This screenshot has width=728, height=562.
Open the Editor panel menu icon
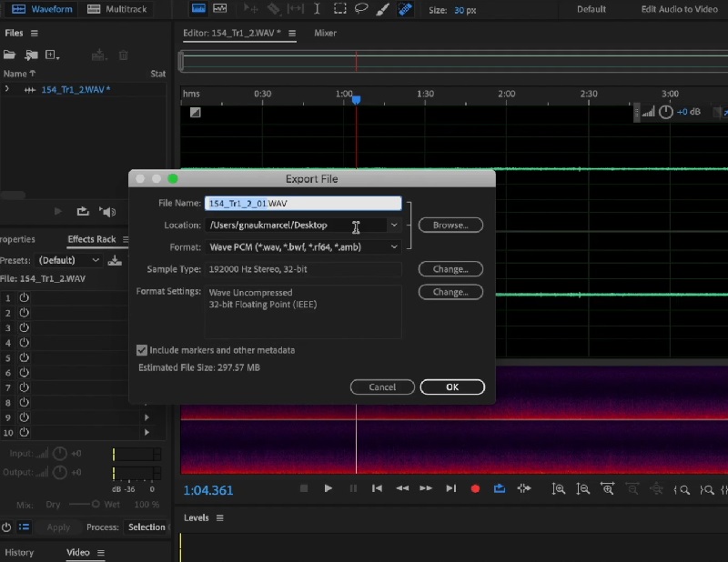[x=292, y=34]
